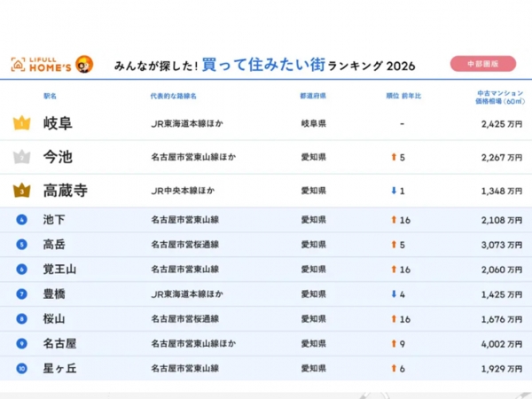
Task: Click the blue rank 8 badge
Action: [21, 319]
